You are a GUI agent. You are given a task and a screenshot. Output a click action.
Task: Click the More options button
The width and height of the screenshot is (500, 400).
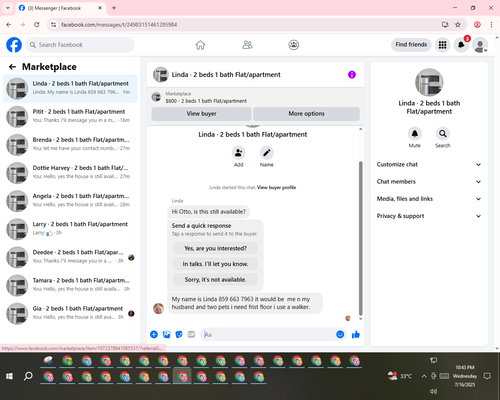(x=306, y=114)
